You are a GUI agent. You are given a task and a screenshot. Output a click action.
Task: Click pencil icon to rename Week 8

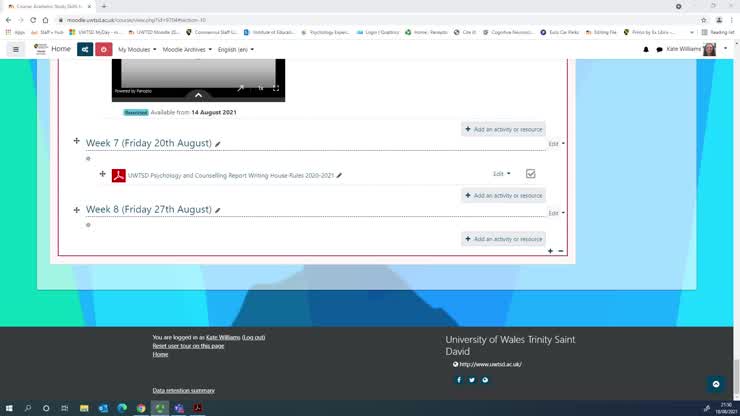[218, 210]
